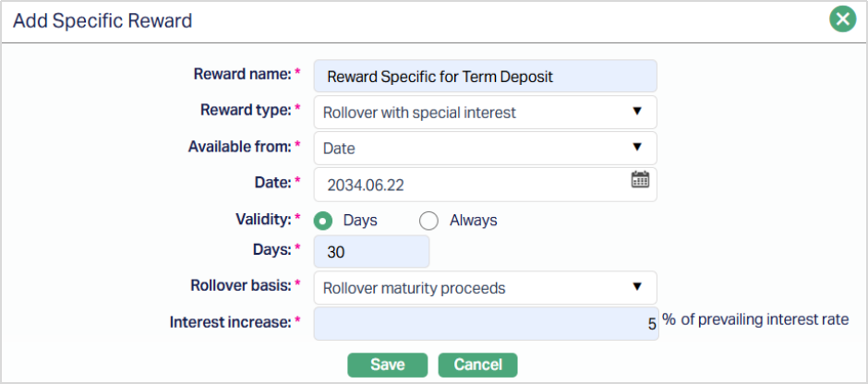
Task: Choose the Always validity radio button
Action: [x=428, y=221]
